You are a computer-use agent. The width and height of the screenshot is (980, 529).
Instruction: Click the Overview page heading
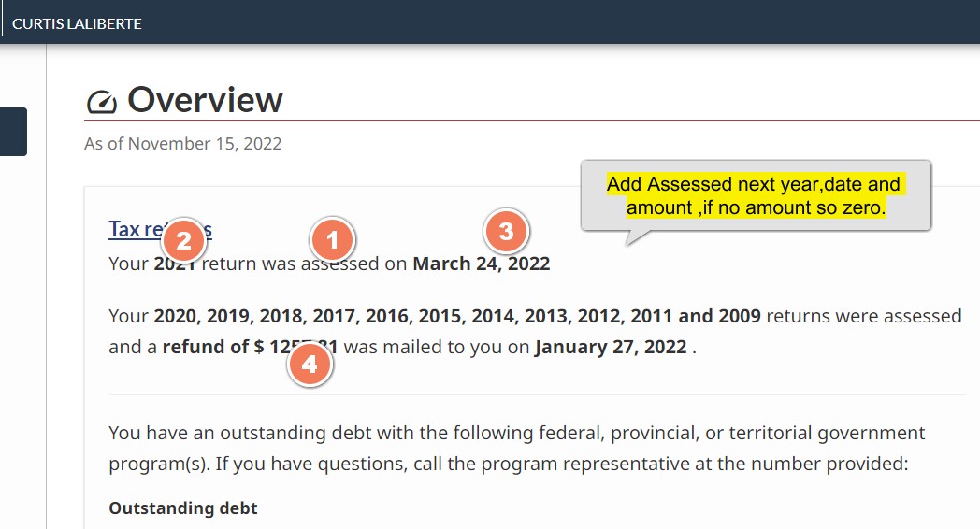coord(205,100)
